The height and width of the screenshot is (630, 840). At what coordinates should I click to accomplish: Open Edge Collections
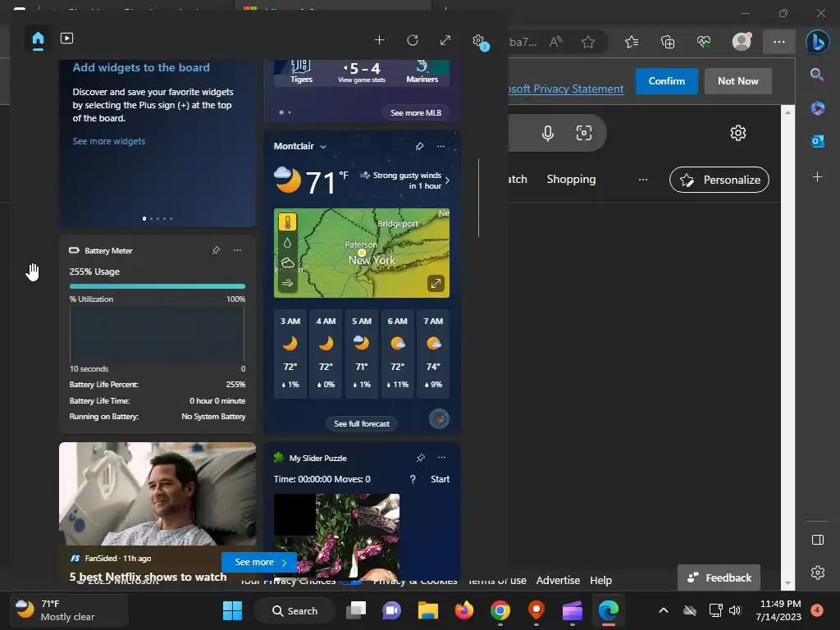668,42
